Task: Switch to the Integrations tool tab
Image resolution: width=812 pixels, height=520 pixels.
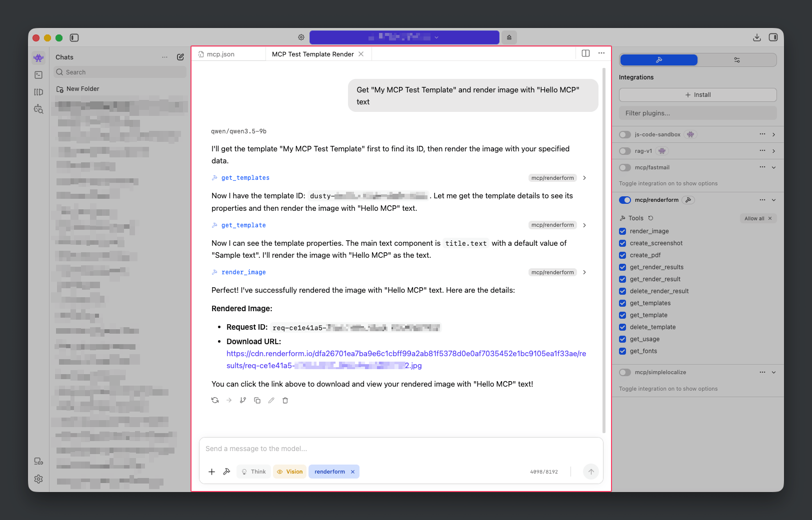Action: coord(659,60)
